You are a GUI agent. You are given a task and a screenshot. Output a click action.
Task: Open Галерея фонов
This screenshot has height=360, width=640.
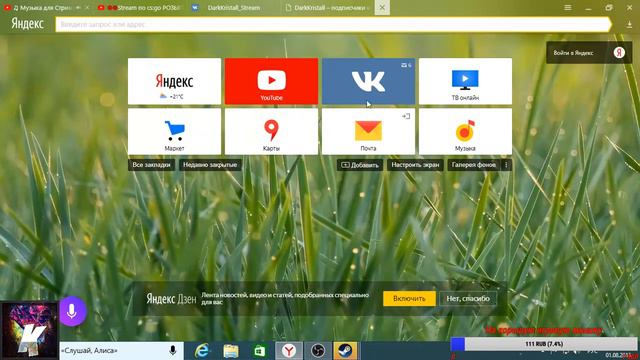473,165
